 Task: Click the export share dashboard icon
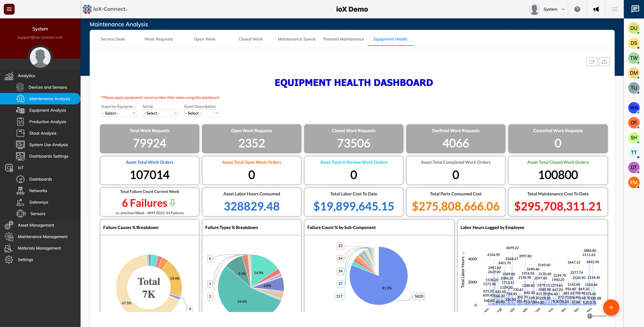coord(604,62)
